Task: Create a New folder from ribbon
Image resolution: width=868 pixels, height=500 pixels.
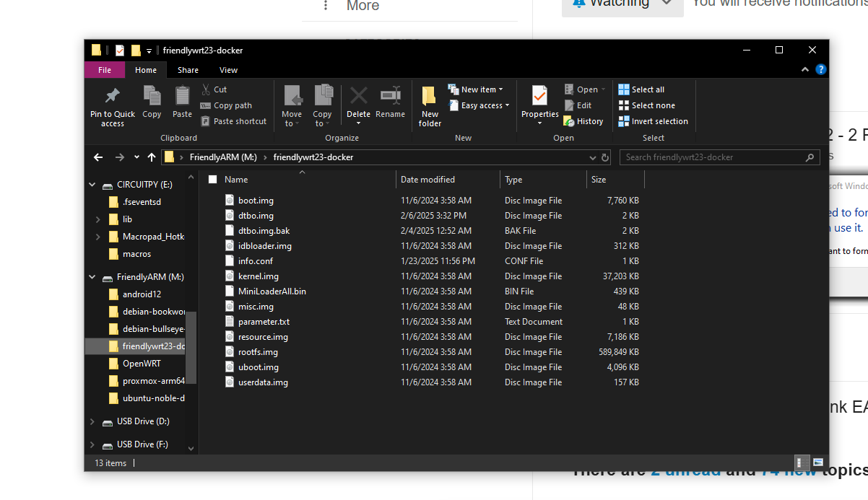Action: [430, 106]
